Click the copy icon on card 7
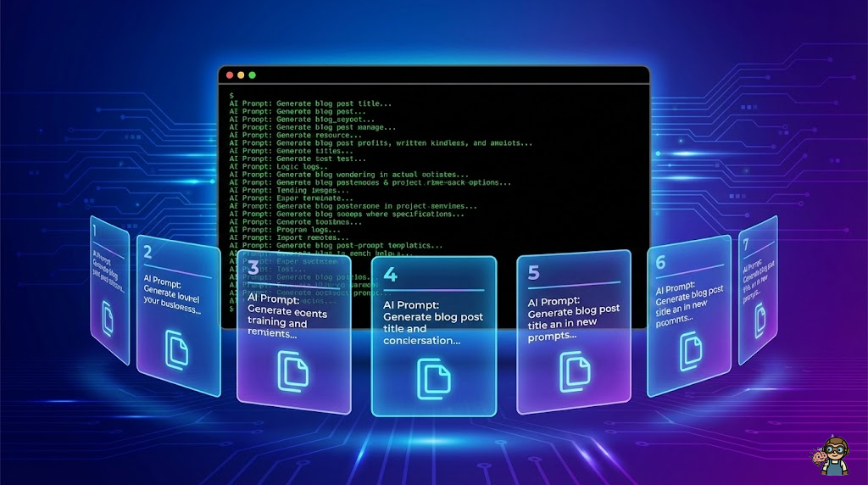868x485 pixels. 756,319
